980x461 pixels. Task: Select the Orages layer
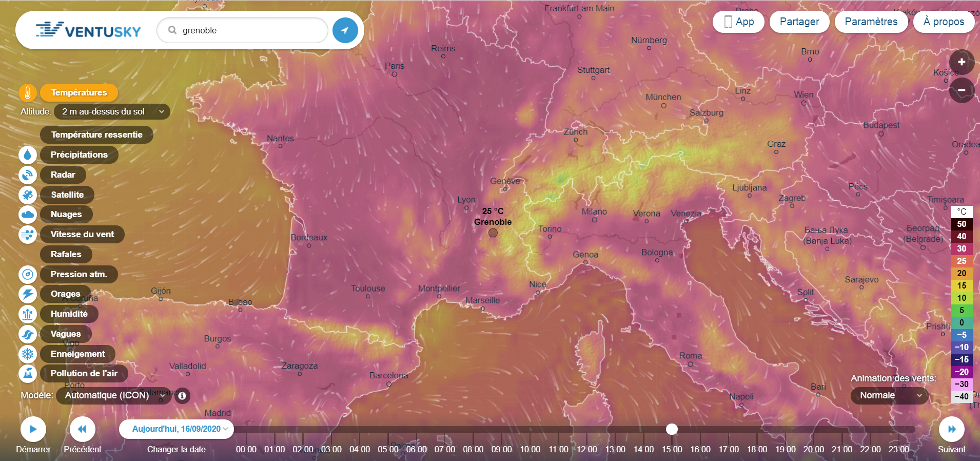click(x=65, y=294)
